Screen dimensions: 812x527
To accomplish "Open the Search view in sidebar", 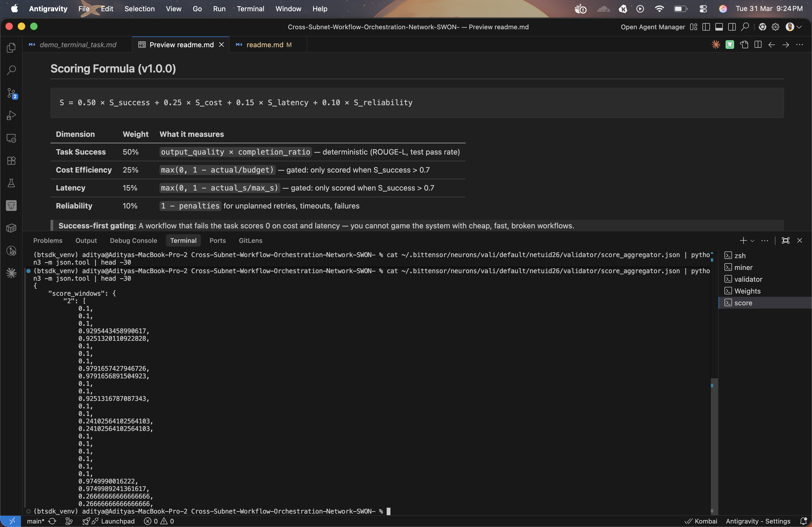I will pyautogui.click(x=11, y=70).
